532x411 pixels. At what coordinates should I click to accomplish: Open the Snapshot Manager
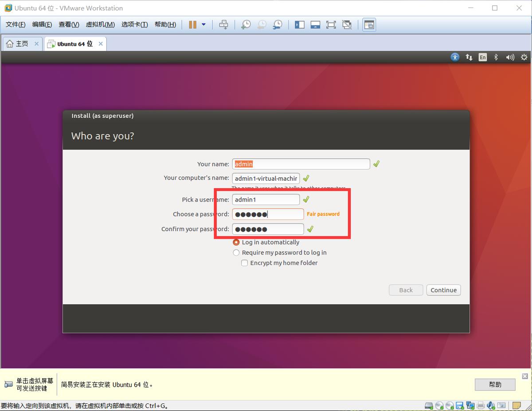[278, 24]
